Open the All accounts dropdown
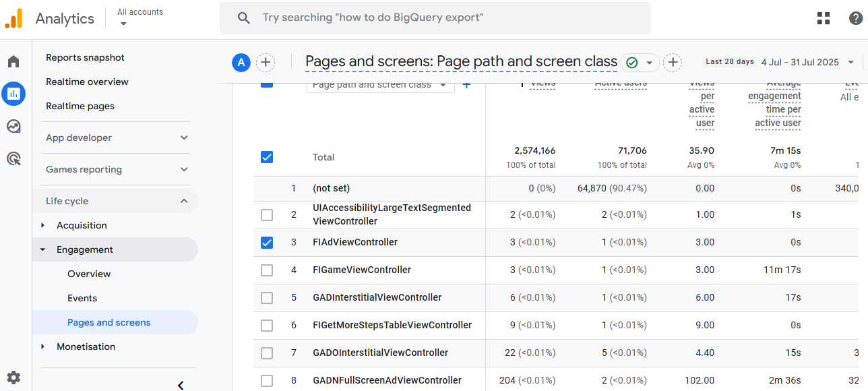Viewport: 868px width, 391px height. 139,18
